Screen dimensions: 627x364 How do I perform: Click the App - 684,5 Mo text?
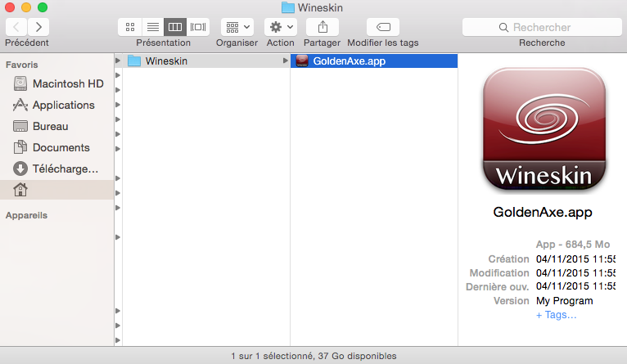573,245
